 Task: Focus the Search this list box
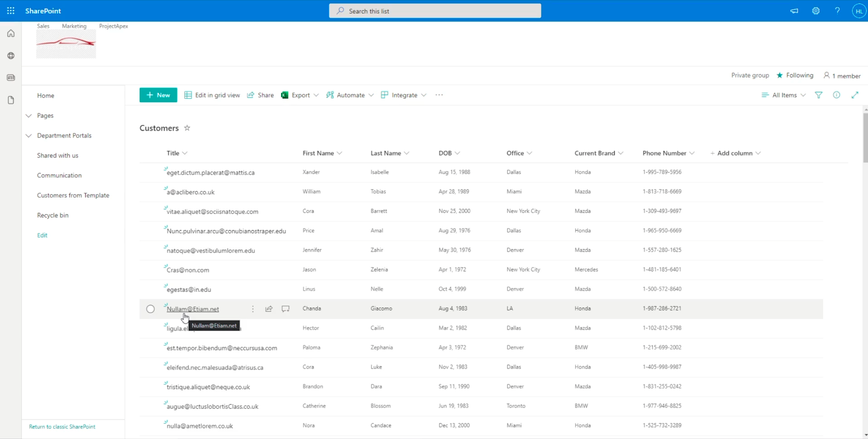click(x=435, y=11)
